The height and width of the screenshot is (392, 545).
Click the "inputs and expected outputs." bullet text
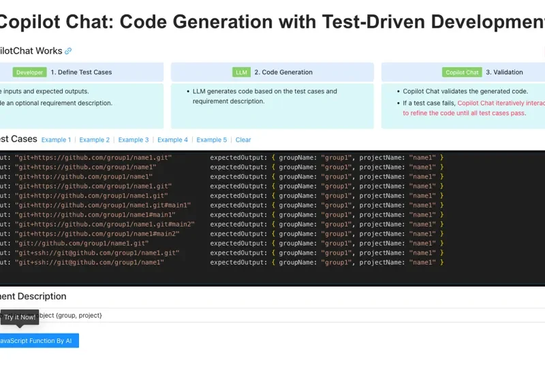click(x=46, y=91)
